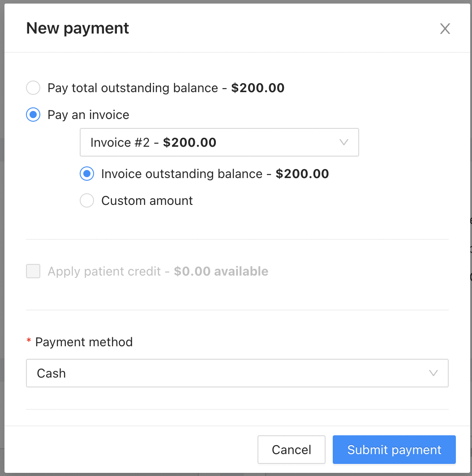Choose the Invoice outstanding balance radio circle
The width and height of the screenshot is (472, 476).
pyautogui.click(x=87, y=174)
